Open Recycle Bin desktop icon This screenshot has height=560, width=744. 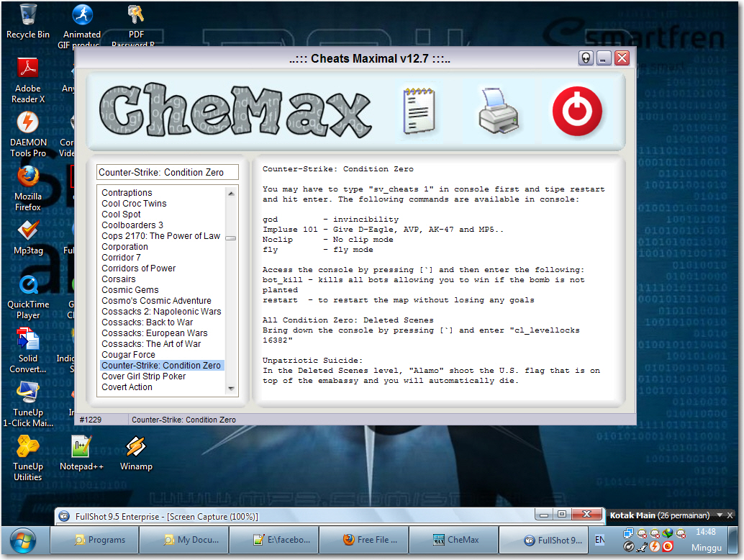click(28, 22)
